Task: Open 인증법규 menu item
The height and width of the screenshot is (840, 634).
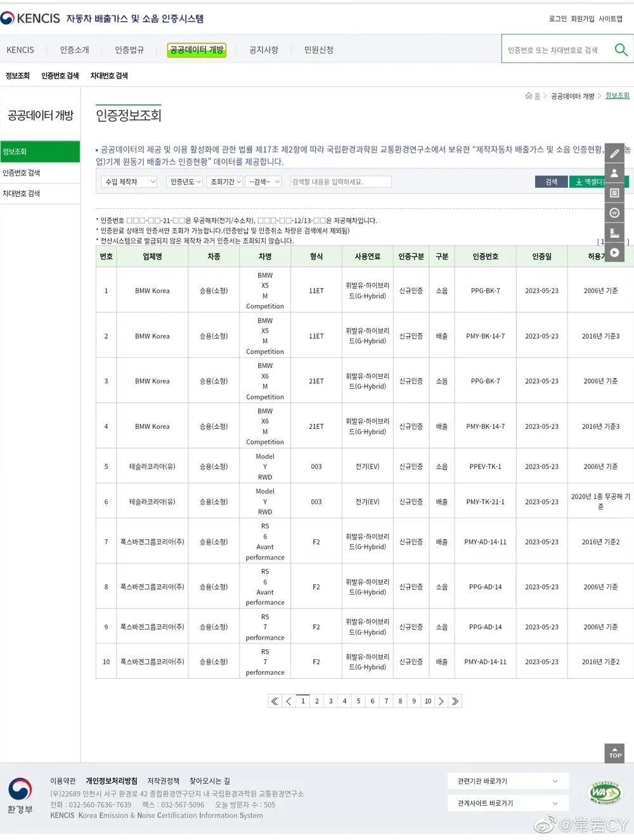Action: 129,50
